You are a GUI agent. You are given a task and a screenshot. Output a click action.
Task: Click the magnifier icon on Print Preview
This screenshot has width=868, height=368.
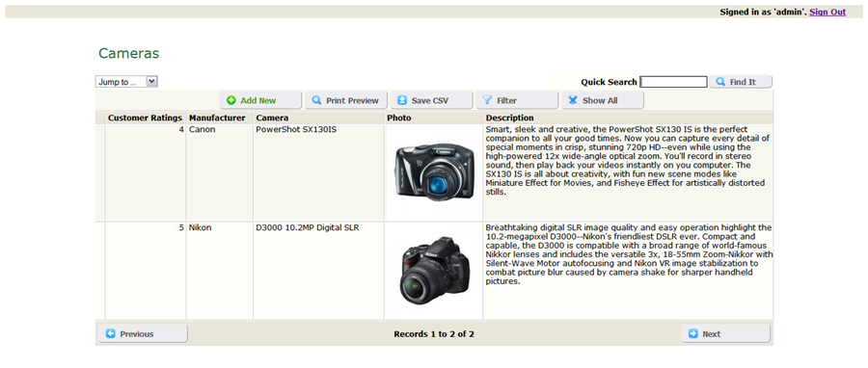tap(316, 100)
